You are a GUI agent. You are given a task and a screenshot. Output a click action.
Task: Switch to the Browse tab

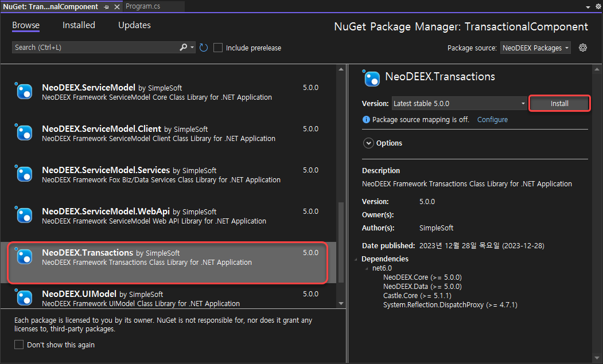click(26, 25)
